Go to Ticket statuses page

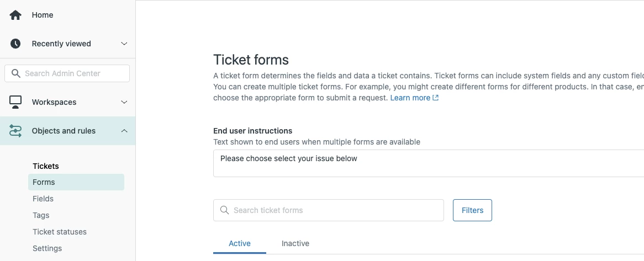(x=60, y=232)
